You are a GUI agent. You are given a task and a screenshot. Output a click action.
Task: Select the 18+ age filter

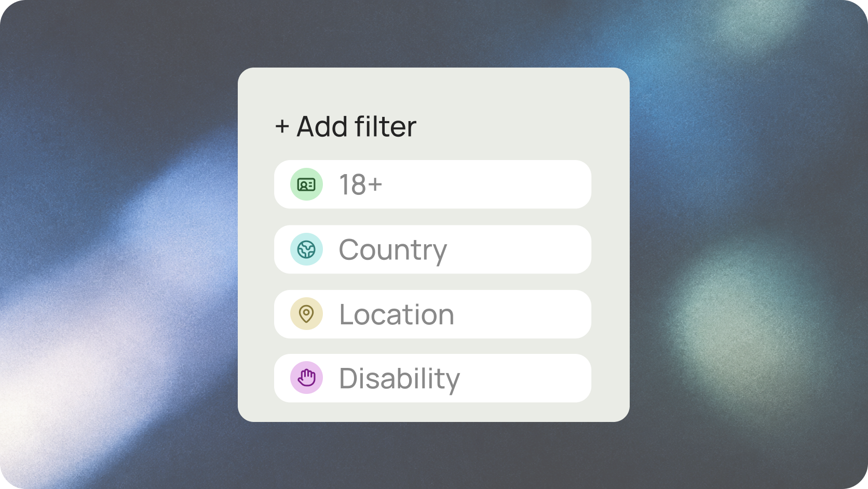pos(432,184)
